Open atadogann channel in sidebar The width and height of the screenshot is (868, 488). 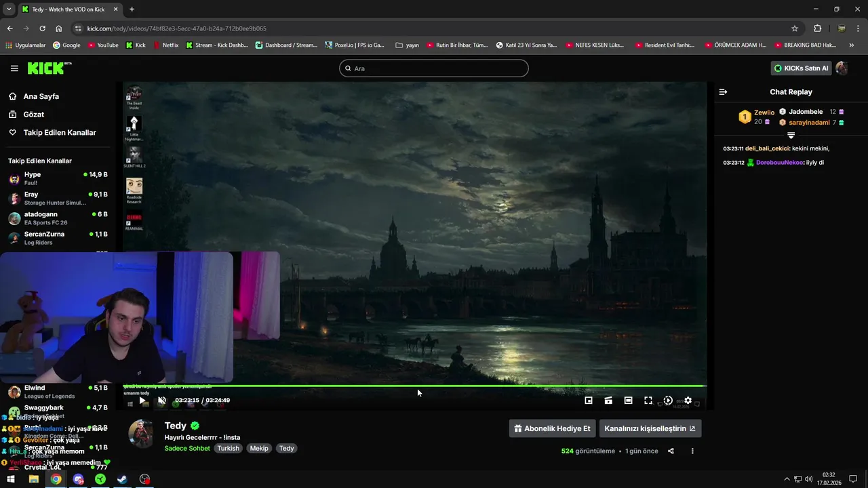[x=58, y=218]
